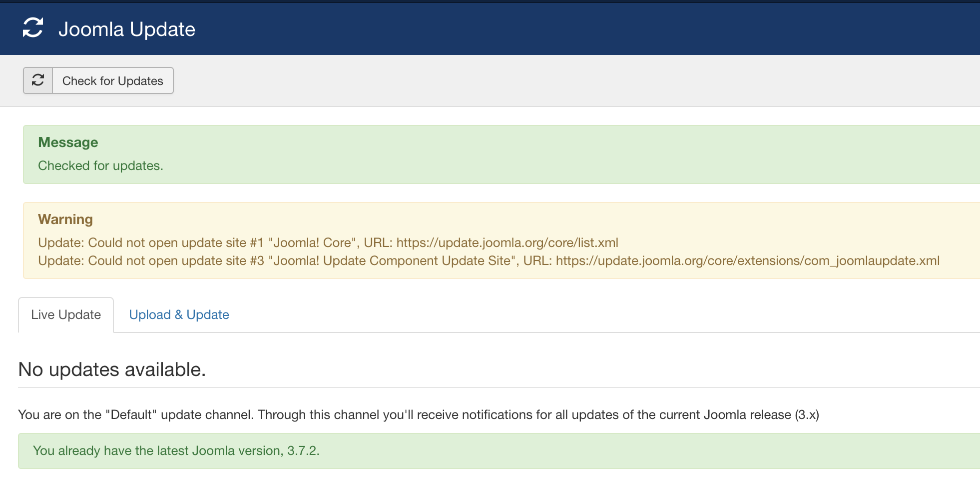Switch to the Upload & Update tab
The height and width of the screenshot is (483, 980).
[x=179, y=314]
